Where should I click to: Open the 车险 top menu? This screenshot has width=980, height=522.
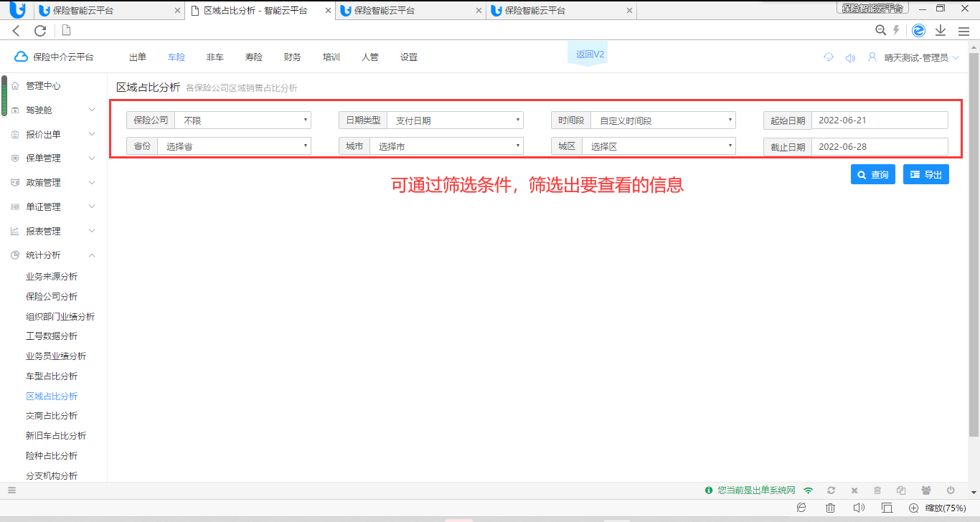coord(176,57)
